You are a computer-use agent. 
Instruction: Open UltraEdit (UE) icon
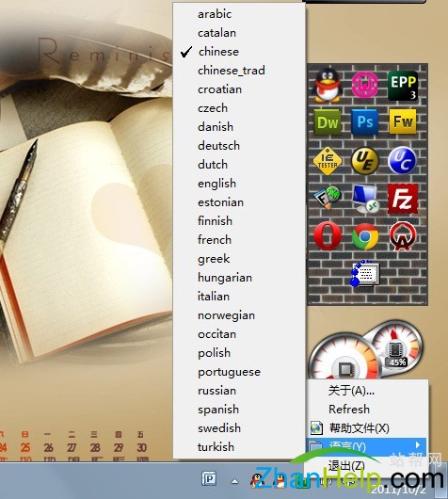pyautogui.click(x=365, y=161)
